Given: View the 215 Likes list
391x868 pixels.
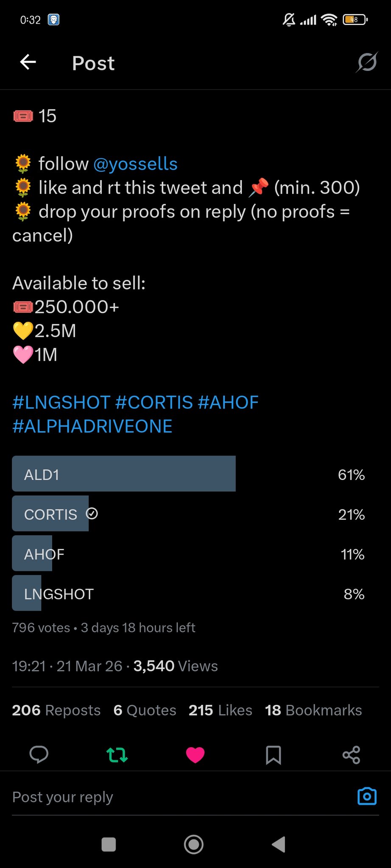Looking at the screenshot, I should coord(220,710).
